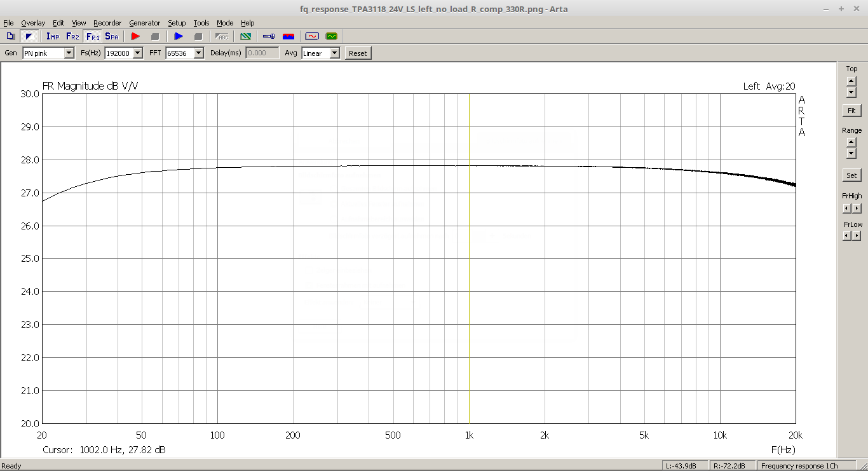Minimize the Arta window

[826, 9]
